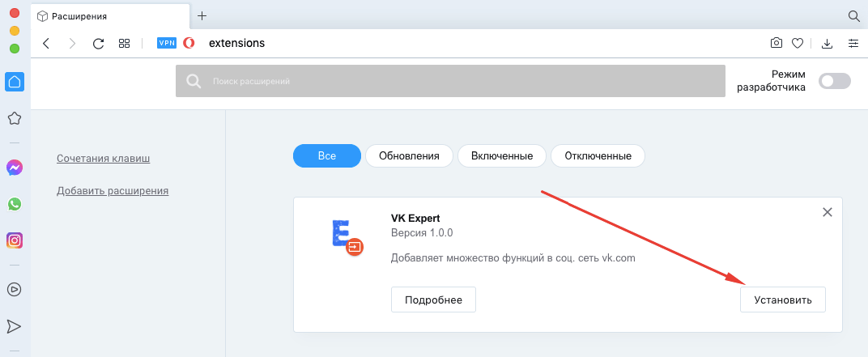
Task: Click the Подробнее button for VK Expert
Action: (x=433, y=300)
